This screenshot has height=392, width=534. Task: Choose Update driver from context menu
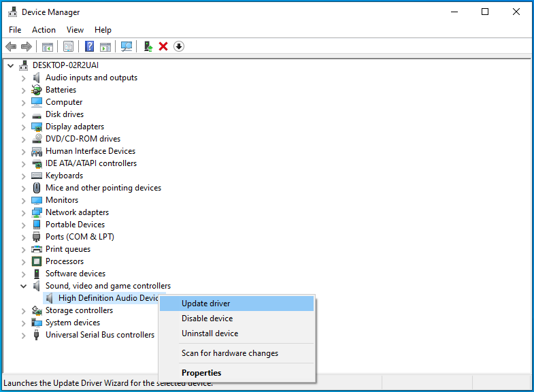237,304
